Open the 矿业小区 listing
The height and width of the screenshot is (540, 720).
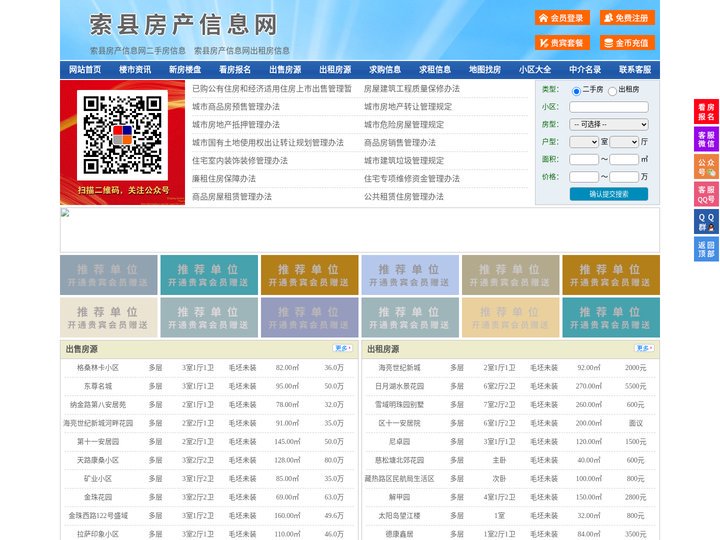tap(98, 478)
